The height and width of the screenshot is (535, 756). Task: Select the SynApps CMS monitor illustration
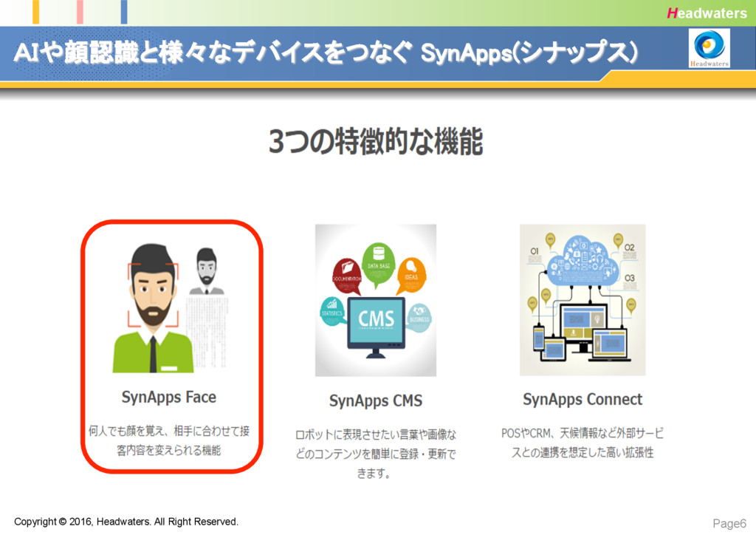click(376, 300)
